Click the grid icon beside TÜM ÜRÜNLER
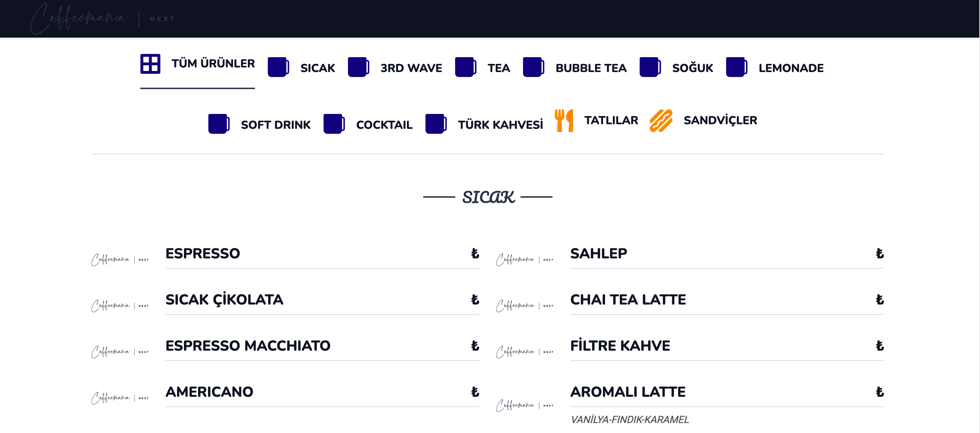Image resolution: width=980 pixels, height=433 pixels. [150, 64]
